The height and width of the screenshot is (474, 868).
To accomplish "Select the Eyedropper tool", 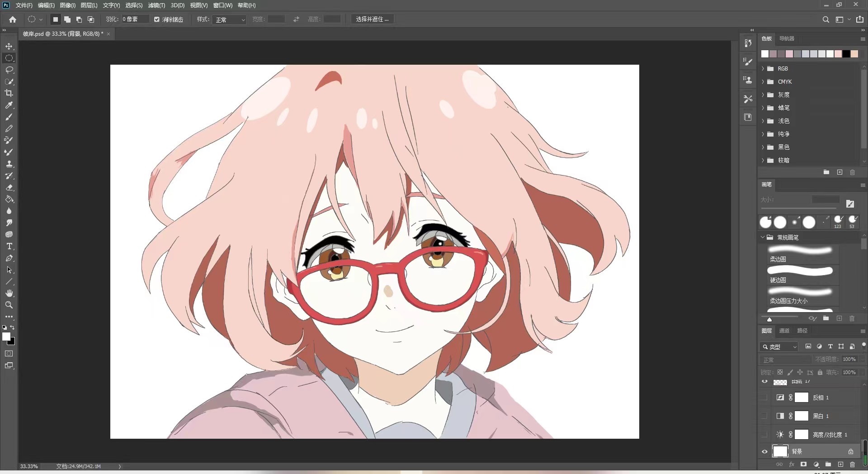I will pos(9,105).
